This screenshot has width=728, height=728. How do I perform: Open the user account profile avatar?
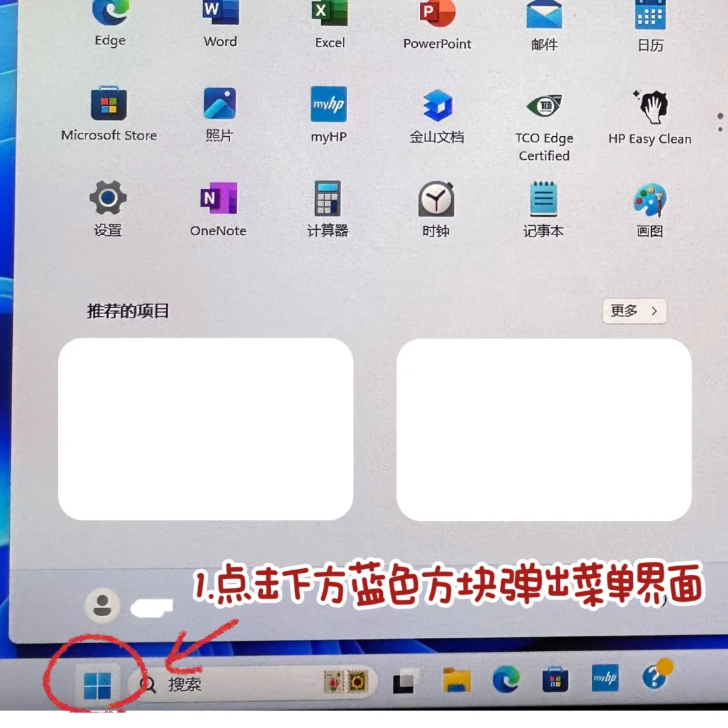(102, 605)
